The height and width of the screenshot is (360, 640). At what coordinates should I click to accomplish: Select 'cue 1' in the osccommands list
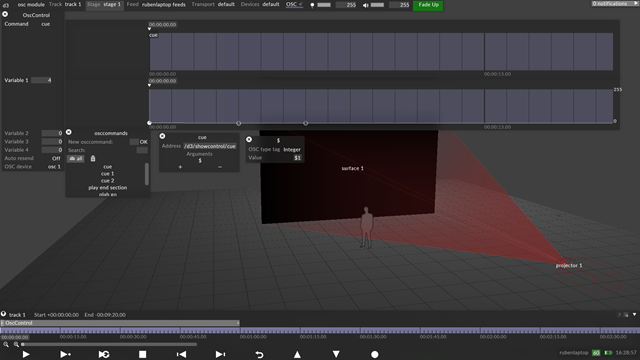pos(108,174)
